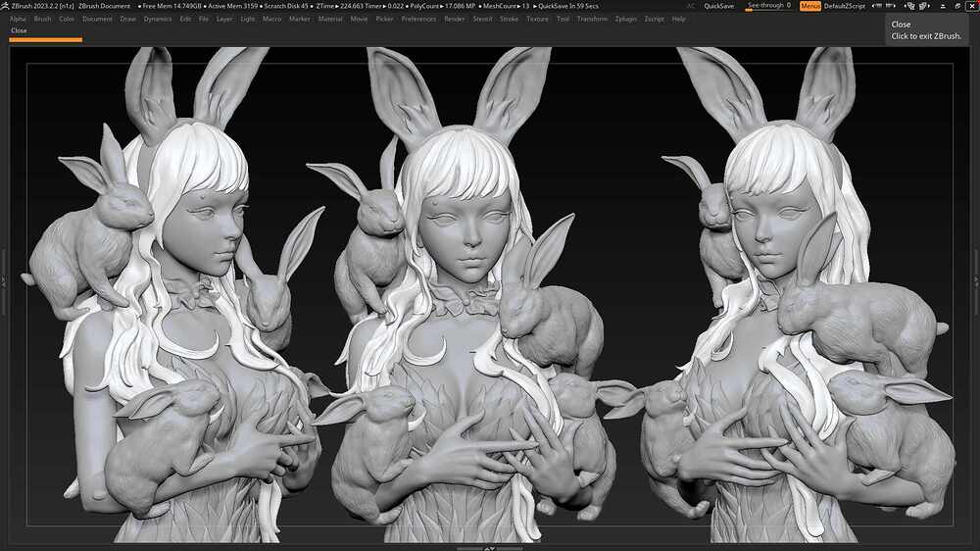Open the Render menu

(455, 19)
